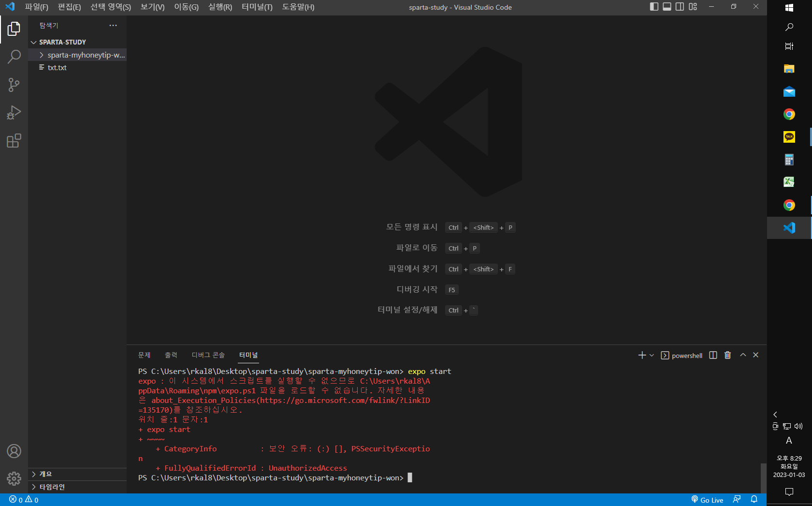Open the Mail app from taskbar
Image resolution: width=812 pixels, height=506 pixels.
789,91
